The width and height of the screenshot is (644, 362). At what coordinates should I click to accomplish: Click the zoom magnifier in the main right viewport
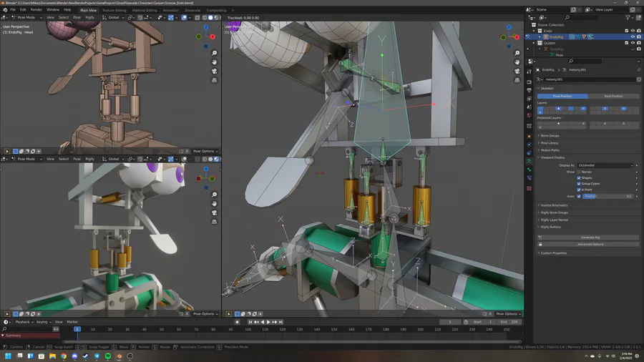pyautogui.click(x=517, y=53)
